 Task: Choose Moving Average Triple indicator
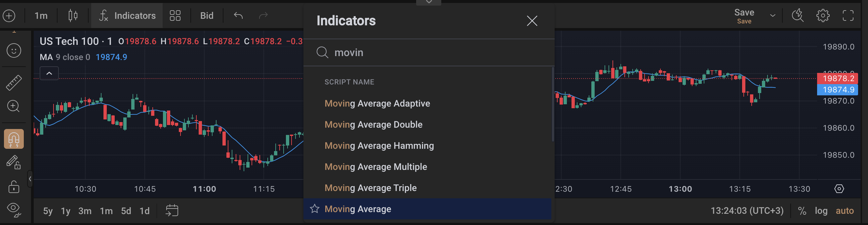coord(370,188)
